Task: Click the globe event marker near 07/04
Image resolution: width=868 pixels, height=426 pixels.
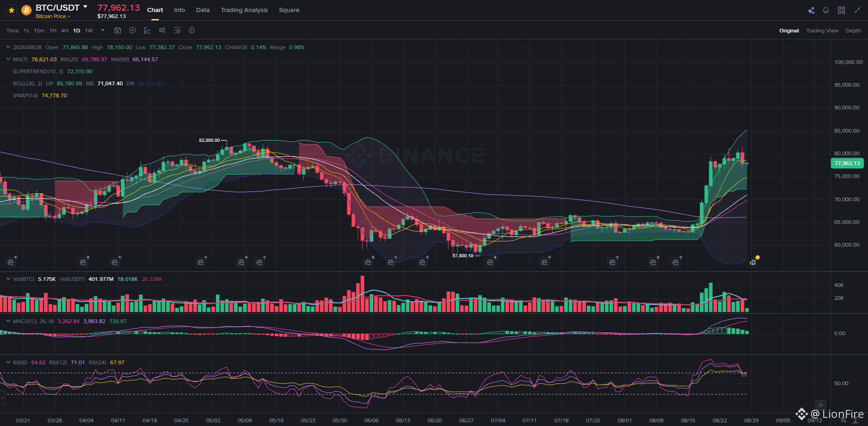Action: coord(490,262)
